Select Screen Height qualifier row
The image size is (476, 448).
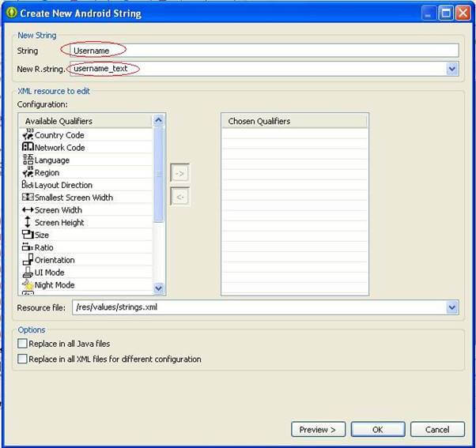tap(85, 222)
